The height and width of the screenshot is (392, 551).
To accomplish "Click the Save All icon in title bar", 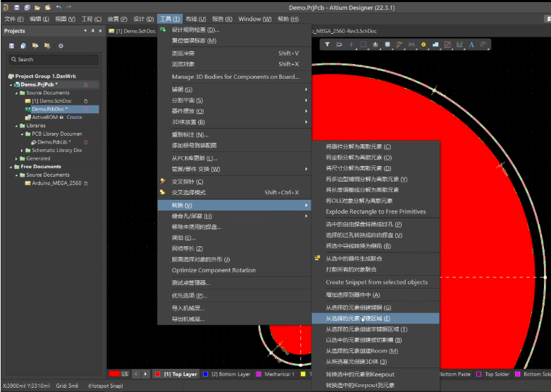I will pos(27,7).
